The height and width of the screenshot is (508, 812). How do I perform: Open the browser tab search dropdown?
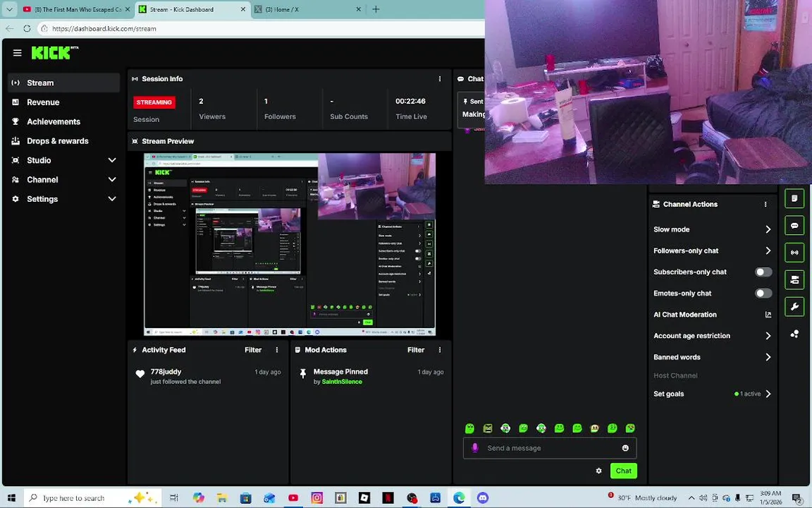9,9
